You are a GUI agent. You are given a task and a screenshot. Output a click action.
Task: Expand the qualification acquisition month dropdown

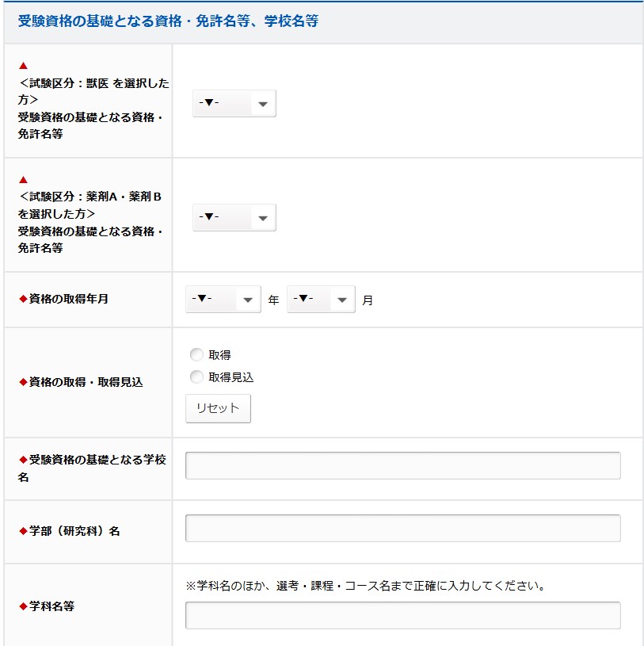(320, 300)
